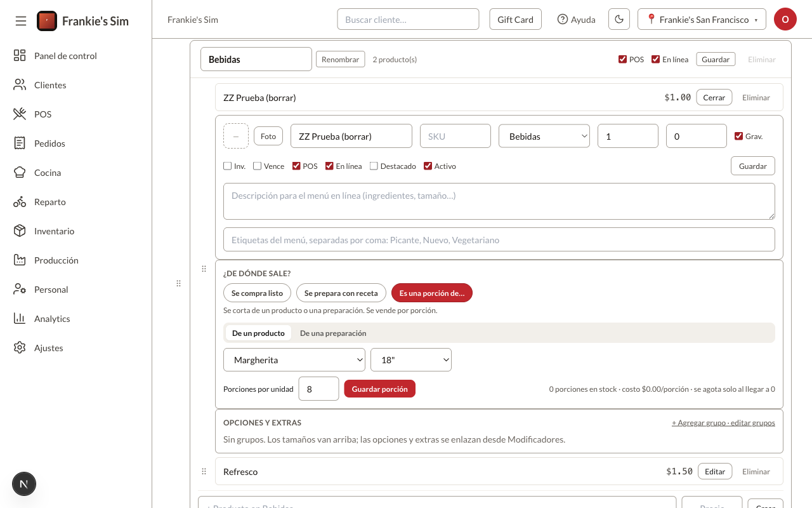Click the Buscar cliente search field
812x508 pixels.
tap(408, 20)
